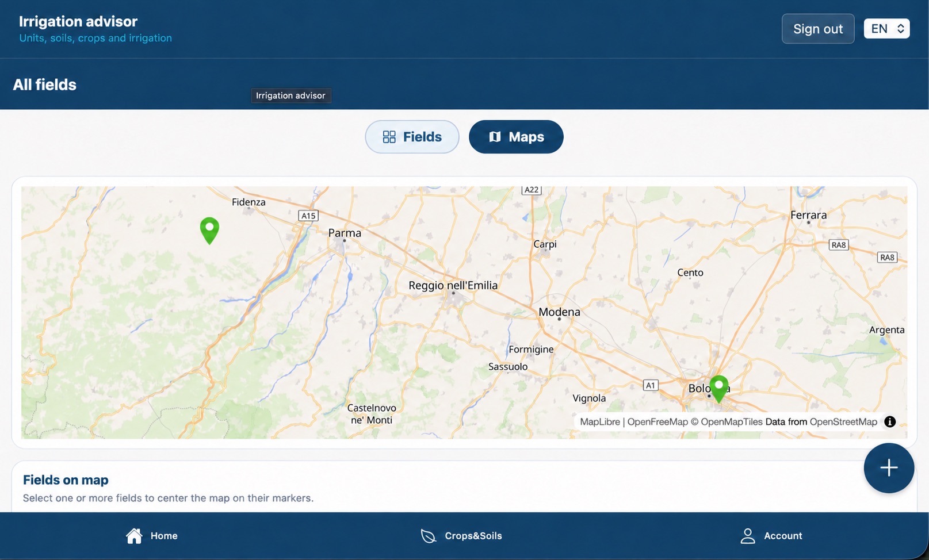Click the map icon in Maps tab
This screenshot has width=929, height=560.
coord(495,137)
